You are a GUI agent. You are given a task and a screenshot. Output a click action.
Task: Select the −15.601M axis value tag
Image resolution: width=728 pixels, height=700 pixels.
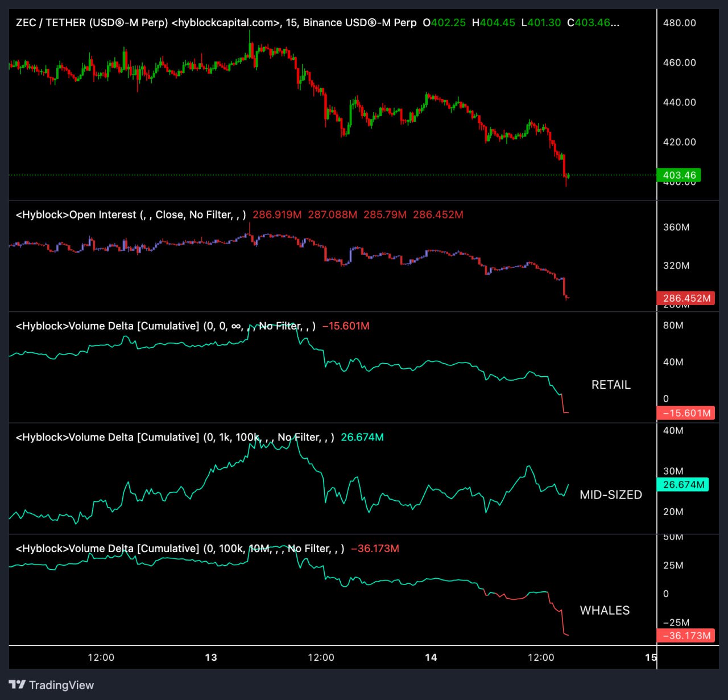[x=686, y=413]
